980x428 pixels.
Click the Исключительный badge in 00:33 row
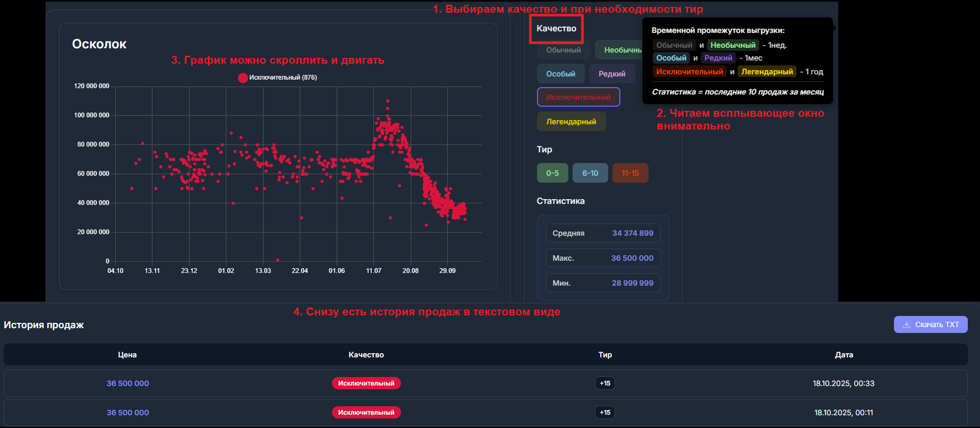click(366, 383)
